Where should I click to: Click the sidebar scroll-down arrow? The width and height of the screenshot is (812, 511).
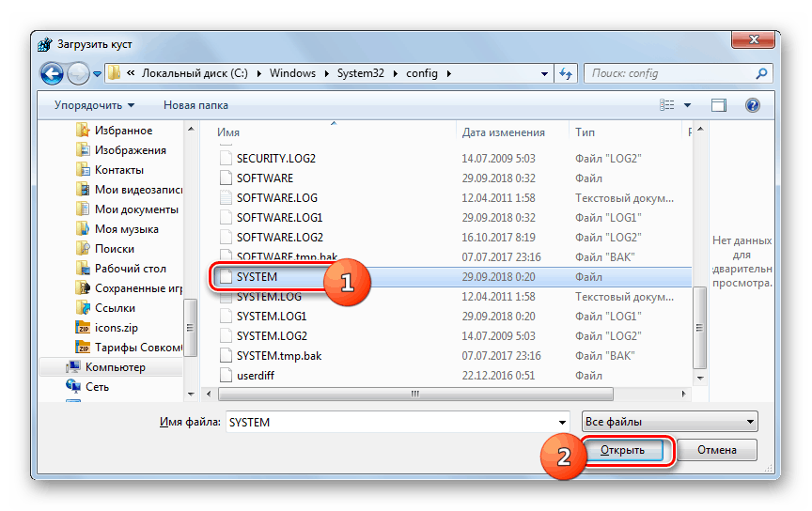[191, 394]
